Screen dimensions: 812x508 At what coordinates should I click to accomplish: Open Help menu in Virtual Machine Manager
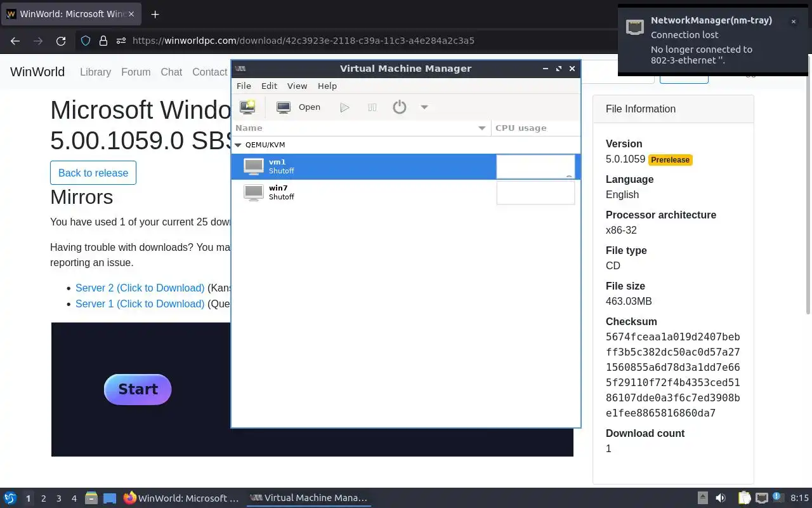[327, 86]
